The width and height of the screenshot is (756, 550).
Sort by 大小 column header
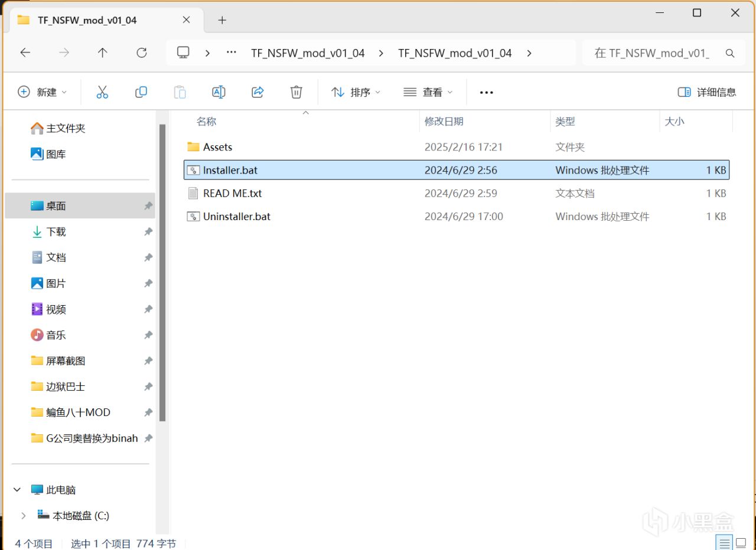click(674, 122)
